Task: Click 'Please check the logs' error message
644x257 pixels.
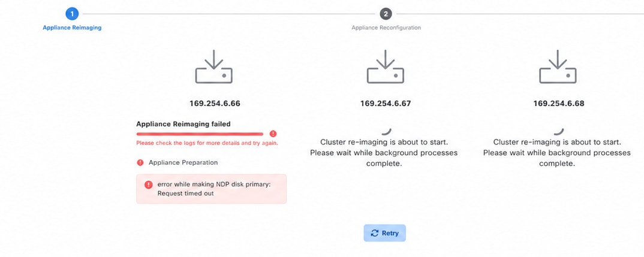Action: (x=207, y=143)
